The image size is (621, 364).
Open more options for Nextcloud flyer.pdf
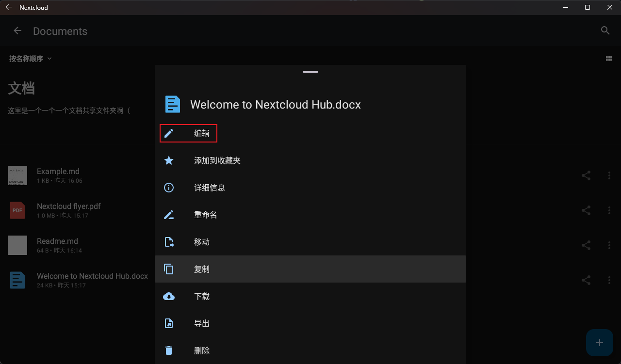pos(609,210)
